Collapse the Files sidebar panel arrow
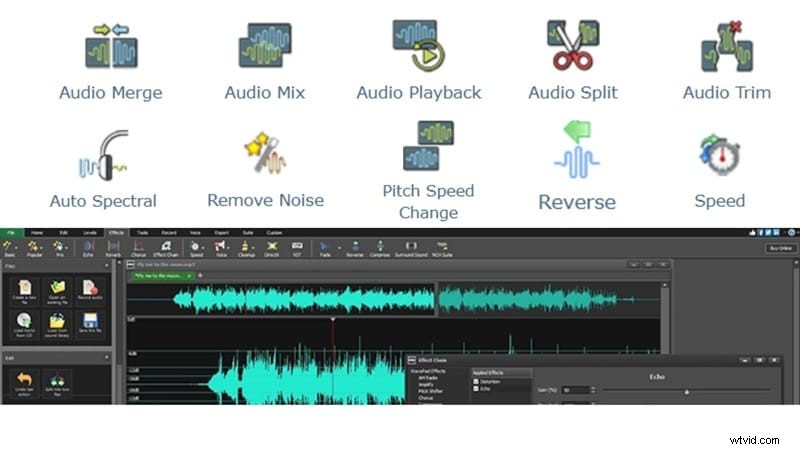The width and height of the screenshot is (800, 450). coord(107,266)
